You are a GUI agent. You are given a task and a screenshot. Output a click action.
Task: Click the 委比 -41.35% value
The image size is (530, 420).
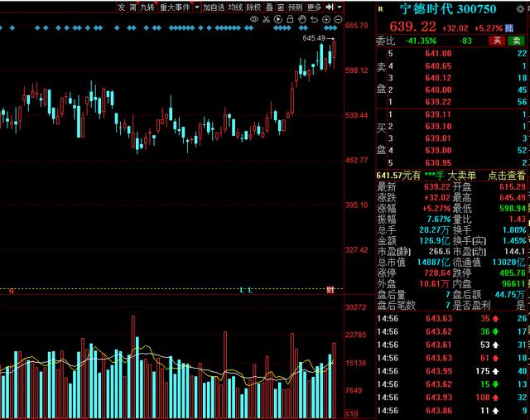coord(421,41)
